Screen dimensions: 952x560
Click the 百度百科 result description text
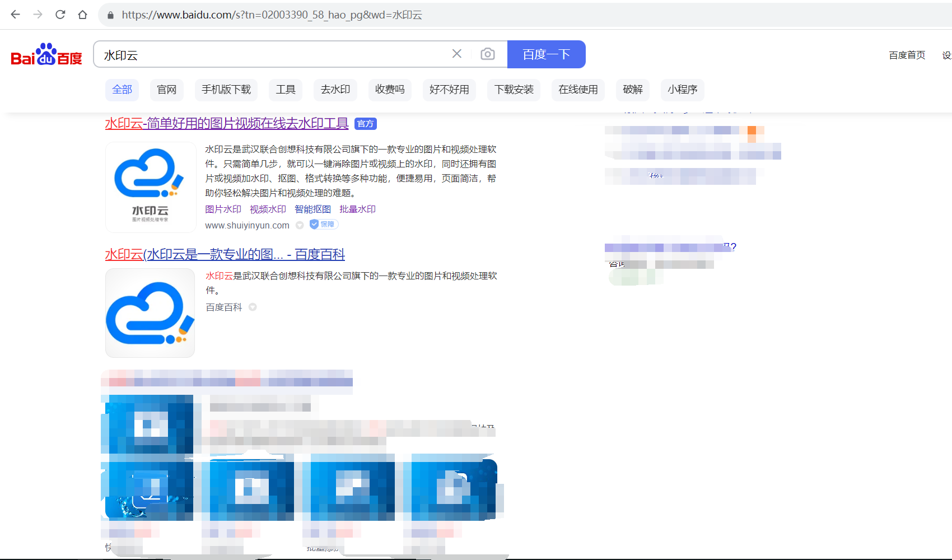351,283
